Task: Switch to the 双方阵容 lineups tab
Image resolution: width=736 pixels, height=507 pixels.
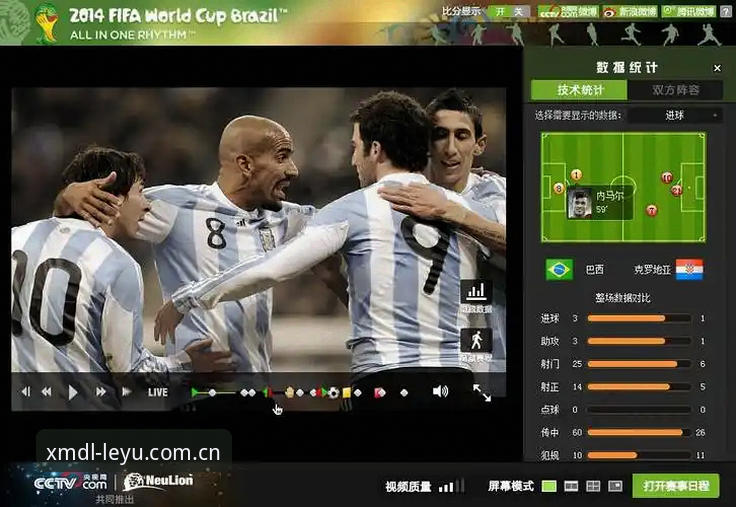Action: (x=675, y=90)
